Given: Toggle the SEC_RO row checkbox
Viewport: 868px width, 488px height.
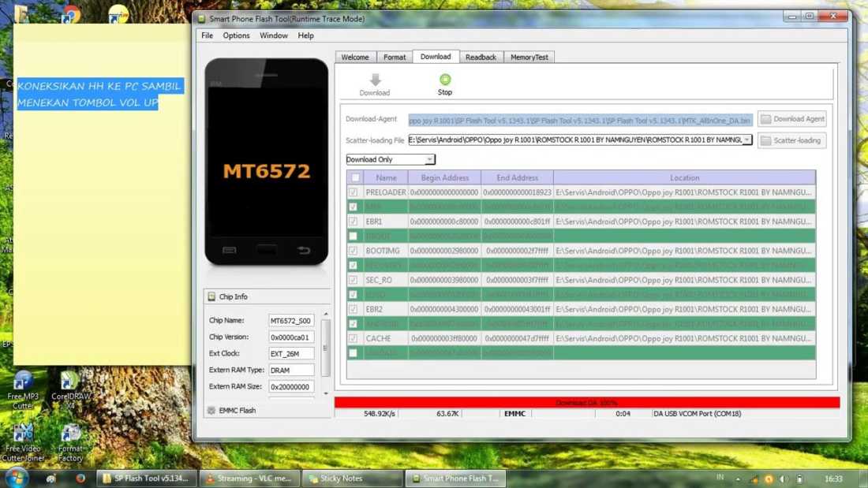Looking at the screenshot, I should [x=354, y=280].
